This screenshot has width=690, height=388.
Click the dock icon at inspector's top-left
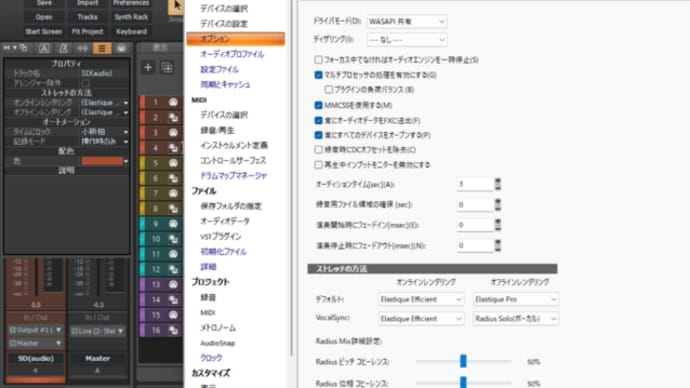pyautogui.click(x=23, y=48)
